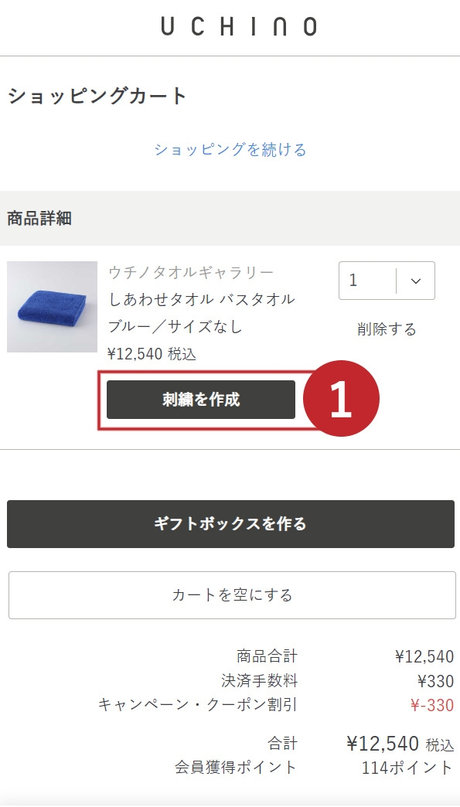
Task: Click the UCHINO logo at top
Action: (x=239, y=26)
